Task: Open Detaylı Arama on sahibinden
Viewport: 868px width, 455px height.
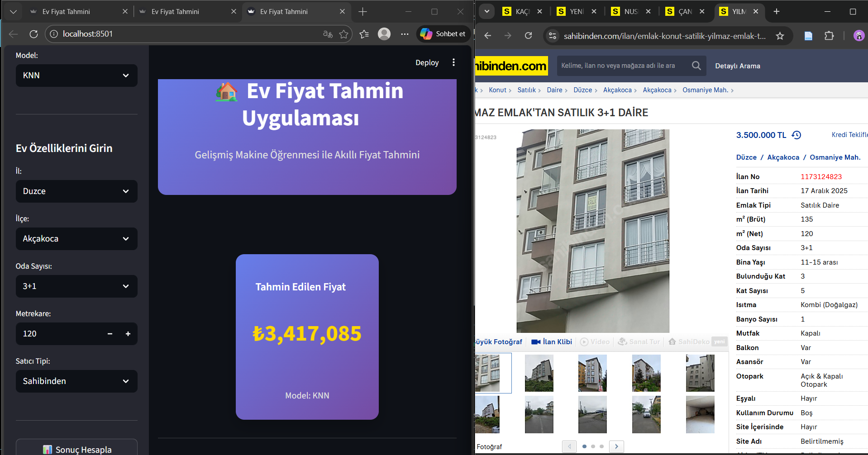Action: click(738, 66)
